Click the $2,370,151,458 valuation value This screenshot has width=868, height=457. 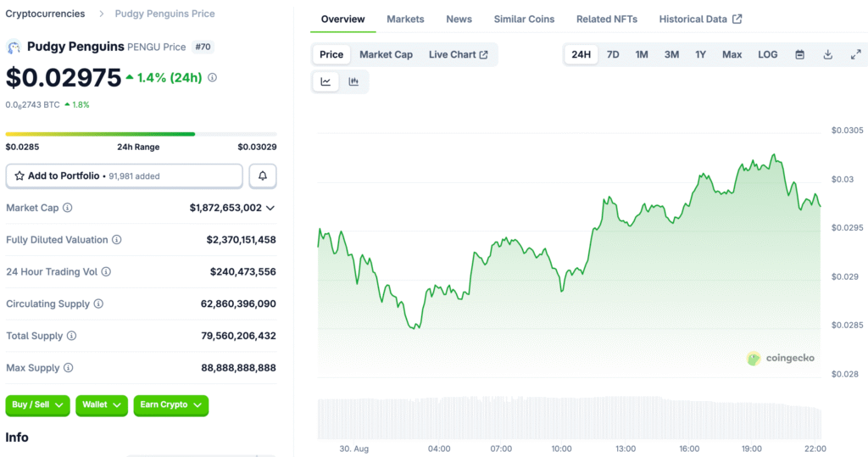tap(242, 240)
